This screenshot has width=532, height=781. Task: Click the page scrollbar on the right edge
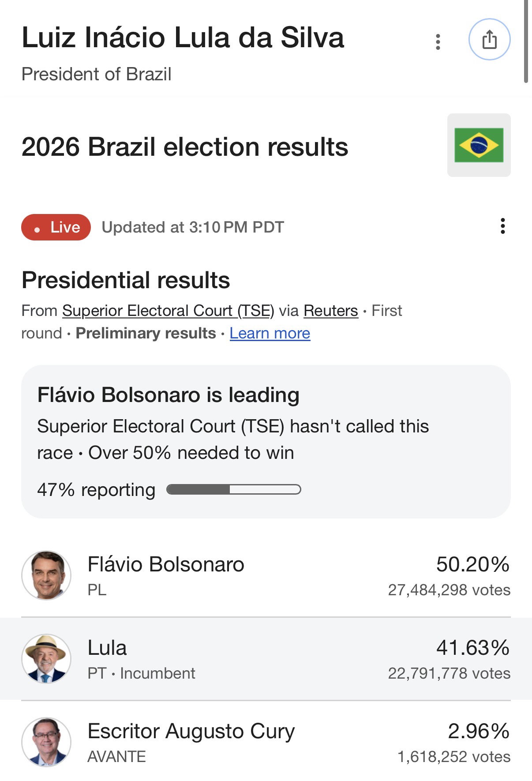tap(526, 41)
